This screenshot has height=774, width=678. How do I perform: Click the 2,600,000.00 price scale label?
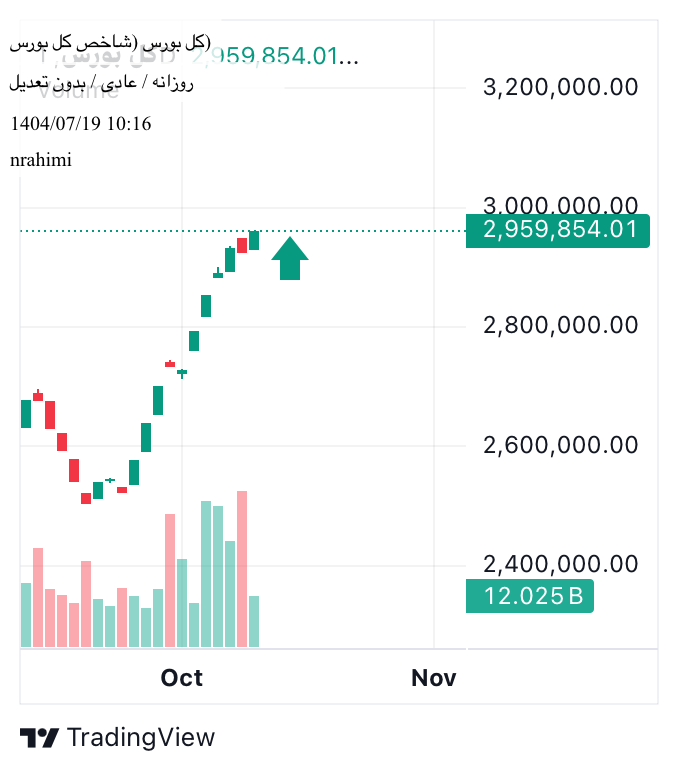pyautogui.click(x=560, y=444)
